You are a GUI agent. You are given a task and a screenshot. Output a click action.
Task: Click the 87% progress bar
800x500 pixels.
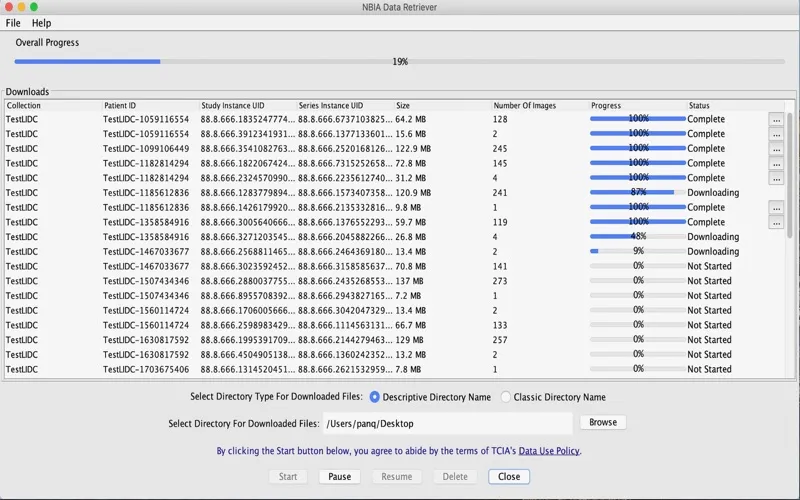pos(638,192)
